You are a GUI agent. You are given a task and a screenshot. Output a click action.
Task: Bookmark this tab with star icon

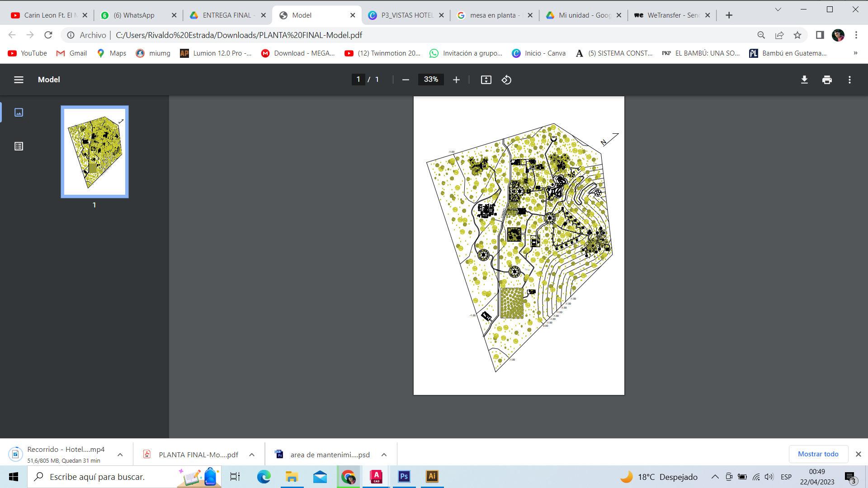pos(797,35)
